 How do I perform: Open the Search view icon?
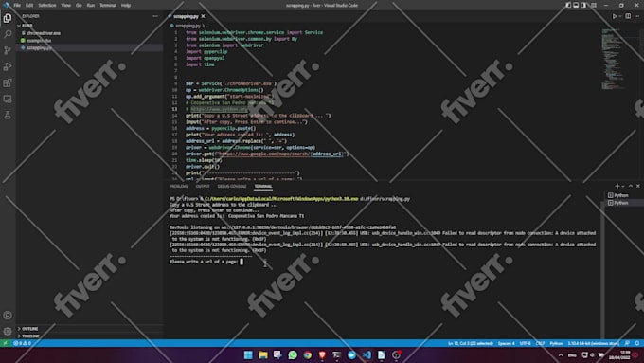[x=8, y=34]
